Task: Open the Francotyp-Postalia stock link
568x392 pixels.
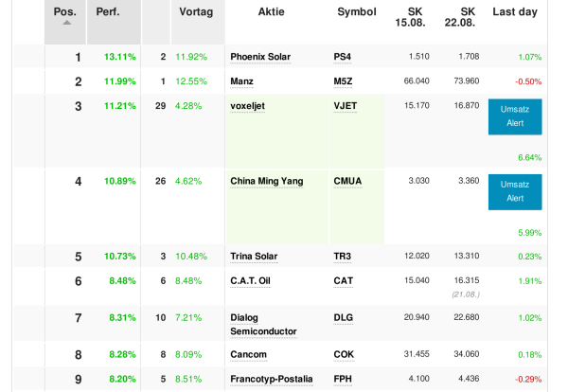Action: [x=271, y=379]
